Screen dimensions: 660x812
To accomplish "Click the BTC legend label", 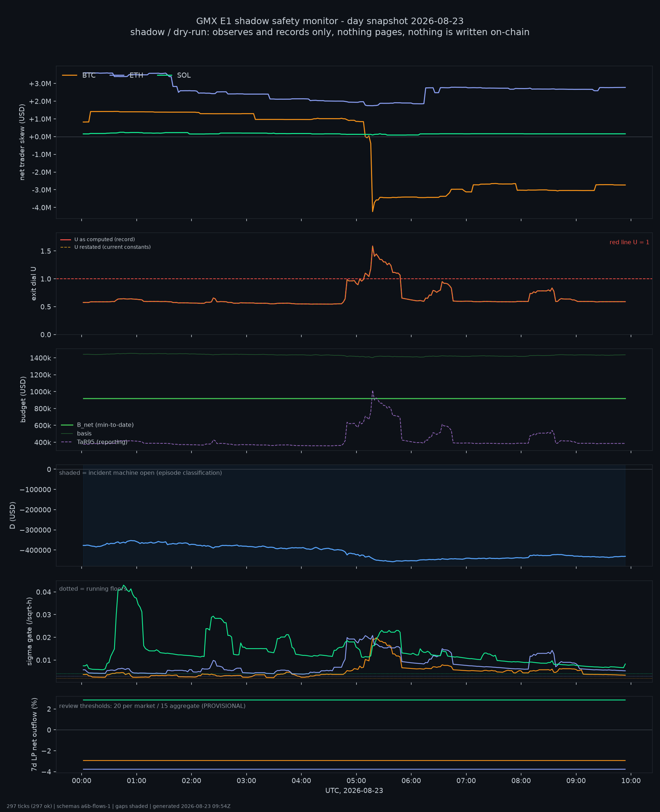I will click(x=88, y=75).
